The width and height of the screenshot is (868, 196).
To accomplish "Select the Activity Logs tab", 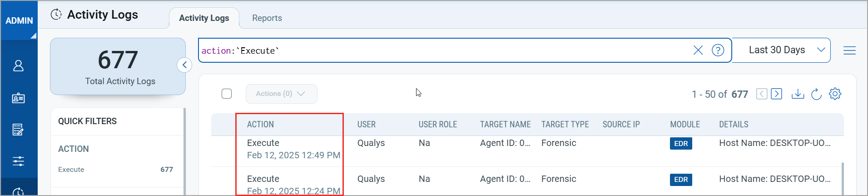I will click(x=204, y=18).
